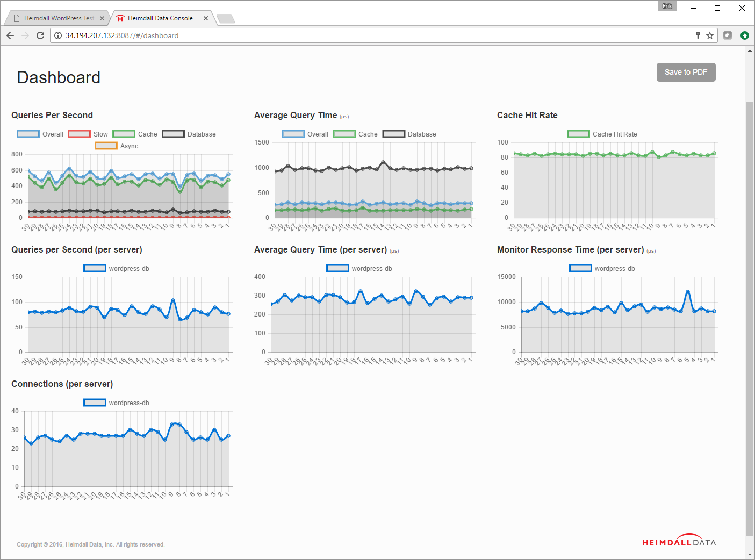Click the saved password key icon
755x560 pixels.
point(698,35)
